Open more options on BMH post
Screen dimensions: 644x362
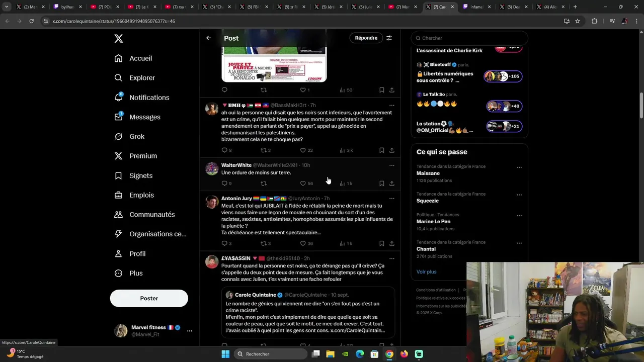click(x=392, y=106)
